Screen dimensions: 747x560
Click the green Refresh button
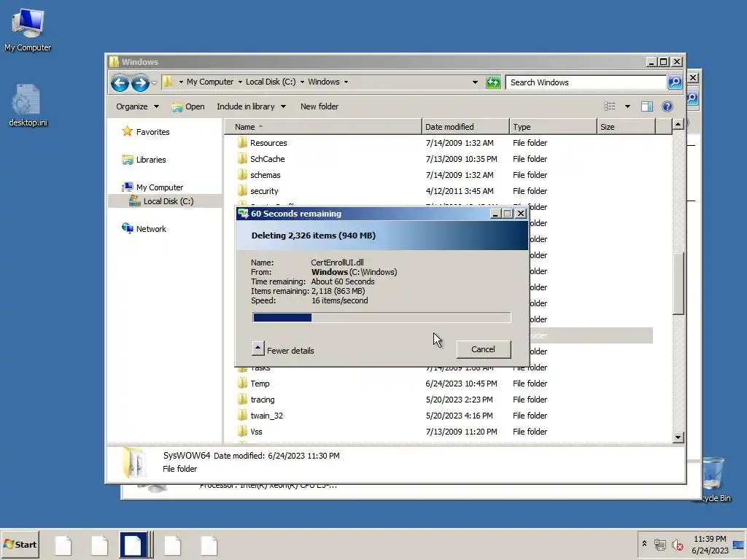coord(493,82)
